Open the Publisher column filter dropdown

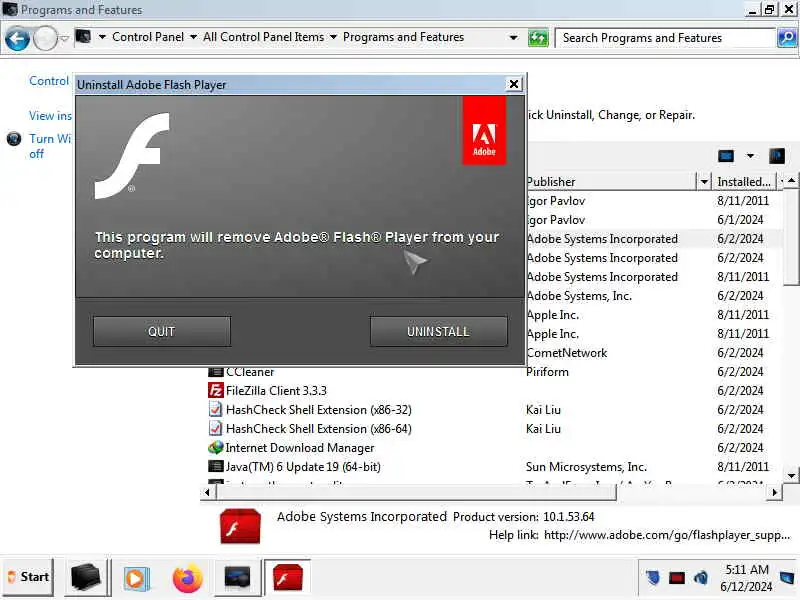[704, 182]
